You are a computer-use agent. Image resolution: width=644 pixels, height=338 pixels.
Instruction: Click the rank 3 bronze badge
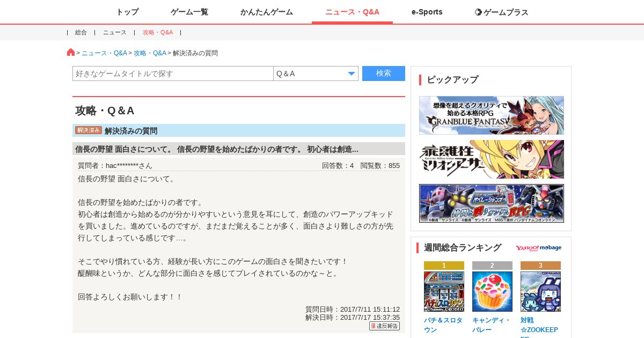tap(540, 266)
